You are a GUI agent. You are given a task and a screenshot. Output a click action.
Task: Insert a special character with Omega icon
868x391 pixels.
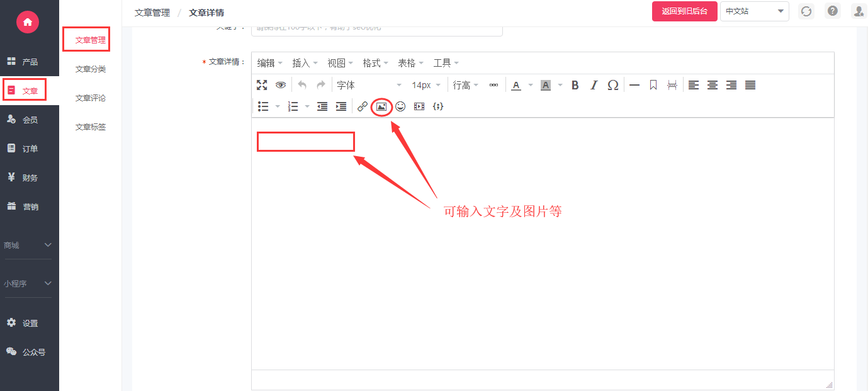click(x=612, y=85)
